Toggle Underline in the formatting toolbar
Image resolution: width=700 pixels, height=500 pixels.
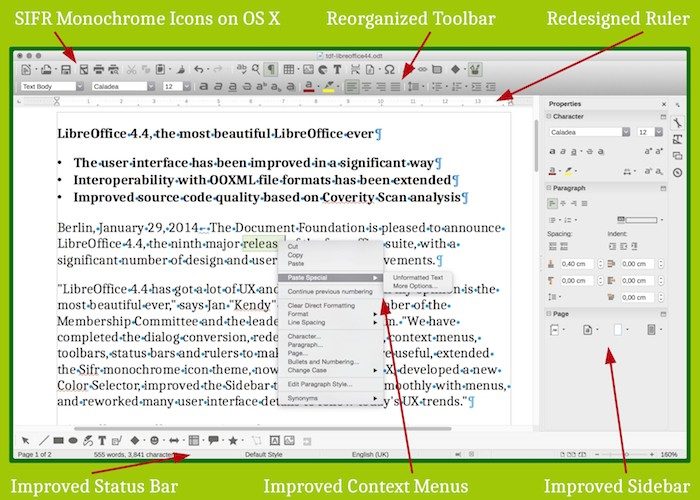coord(232,87)
